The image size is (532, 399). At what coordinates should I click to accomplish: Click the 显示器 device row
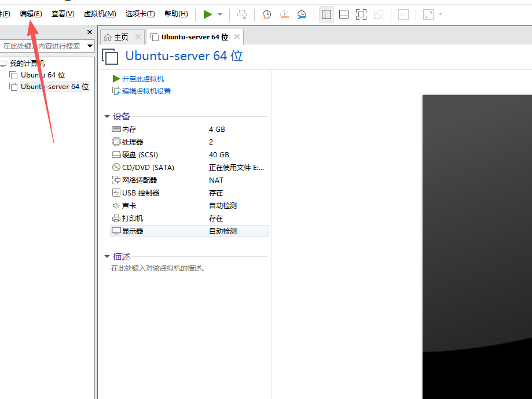[x=189, y=231]
